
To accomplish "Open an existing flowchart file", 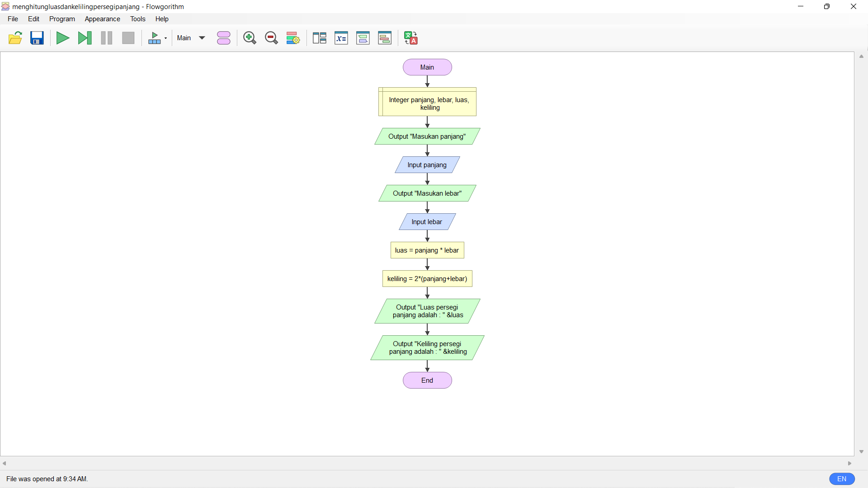I will tap(15, 38).
